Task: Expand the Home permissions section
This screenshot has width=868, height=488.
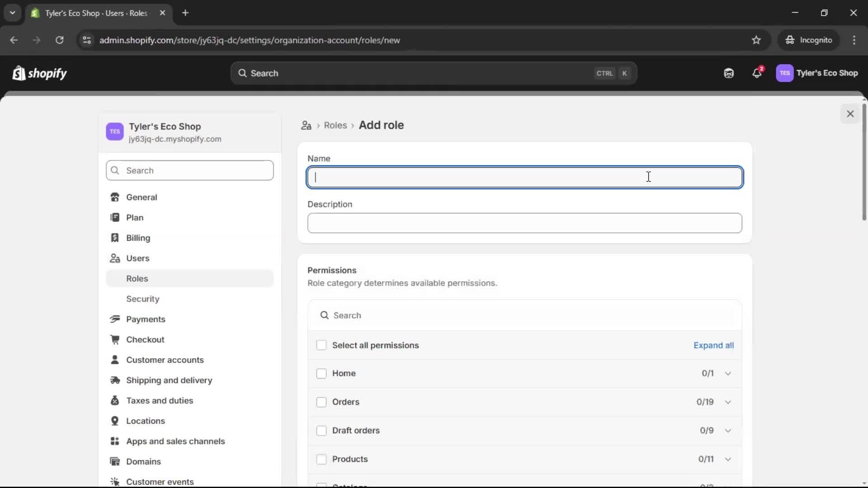Action: point(728,373)
